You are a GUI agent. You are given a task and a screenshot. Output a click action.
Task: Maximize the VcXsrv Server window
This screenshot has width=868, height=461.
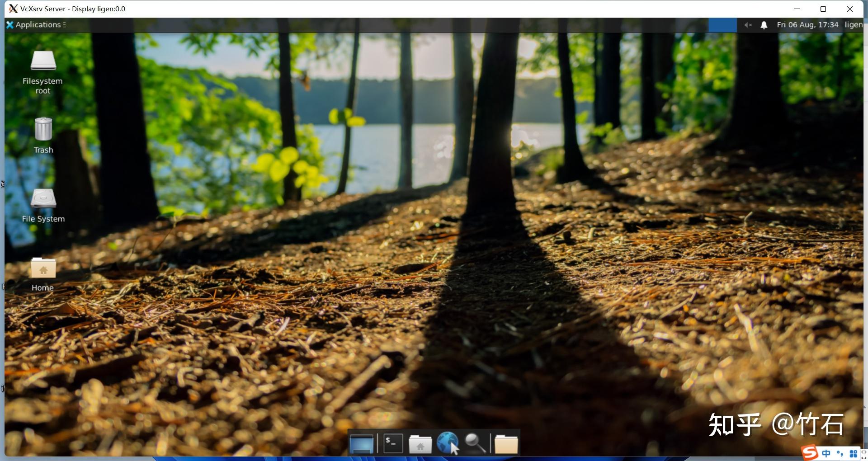pos(823,9)
